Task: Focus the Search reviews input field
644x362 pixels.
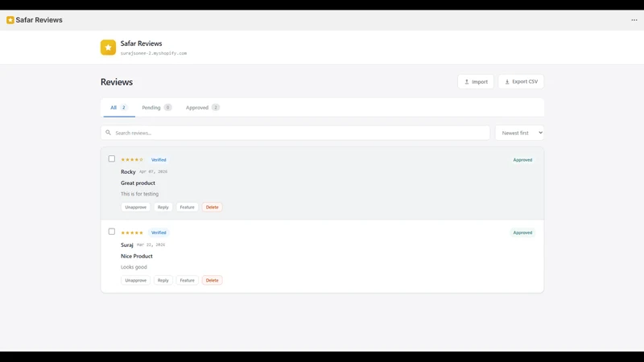Action: pyautogui.click(x=295, y=133)
